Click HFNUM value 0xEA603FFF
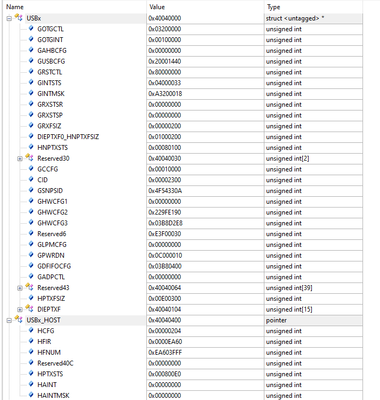380x400 pixels. pos(165,352)
